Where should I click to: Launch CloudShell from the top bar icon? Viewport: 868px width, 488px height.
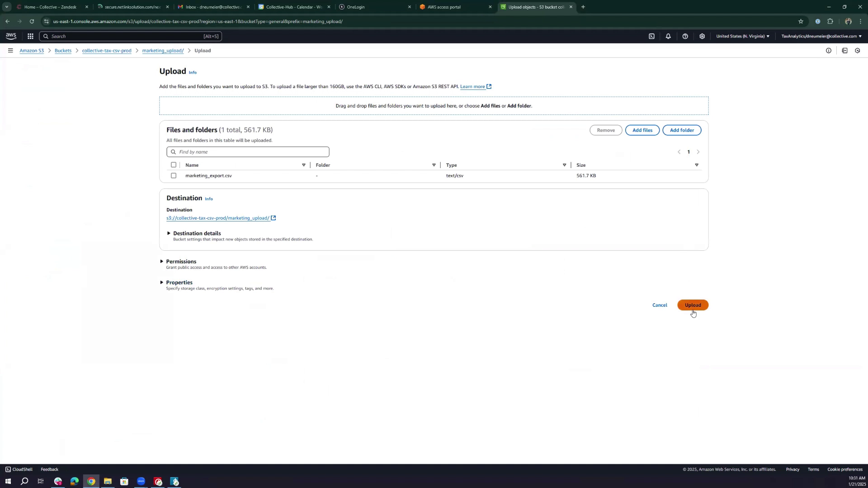[x=651, y=36]
